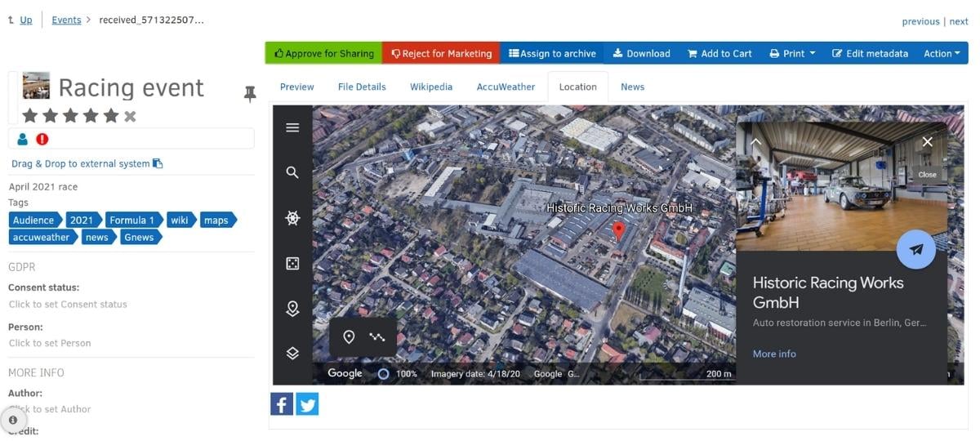Go to the previous asset
This screenshot has height=441, width=980.
click(x=920, y=21)
